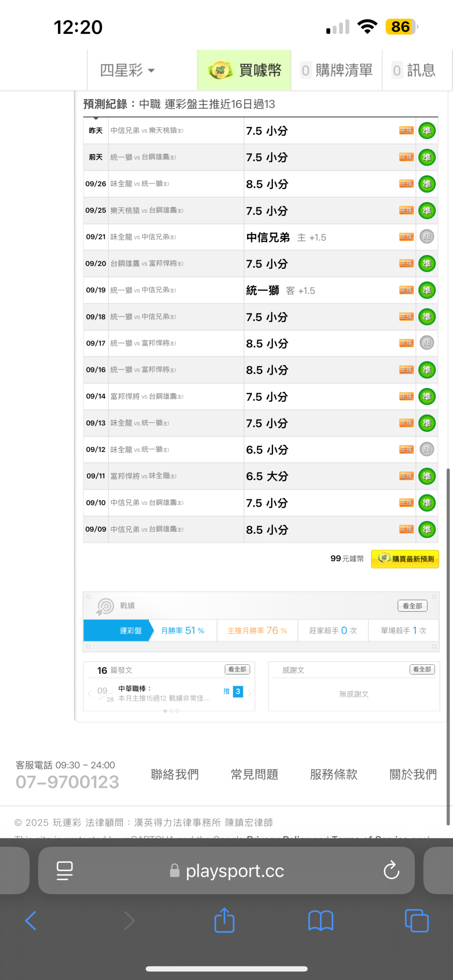Click the 09/13 味全龍 vs 統一獅 matchup

(x=140, y=423)
